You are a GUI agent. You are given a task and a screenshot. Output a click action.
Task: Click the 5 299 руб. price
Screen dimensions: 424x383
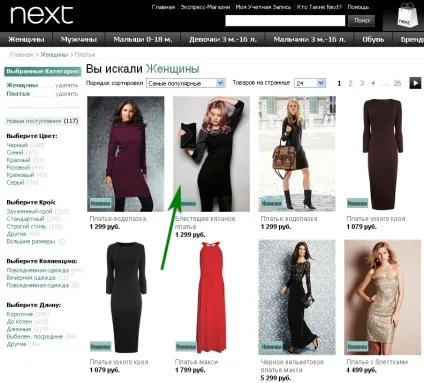pos(276,378)
